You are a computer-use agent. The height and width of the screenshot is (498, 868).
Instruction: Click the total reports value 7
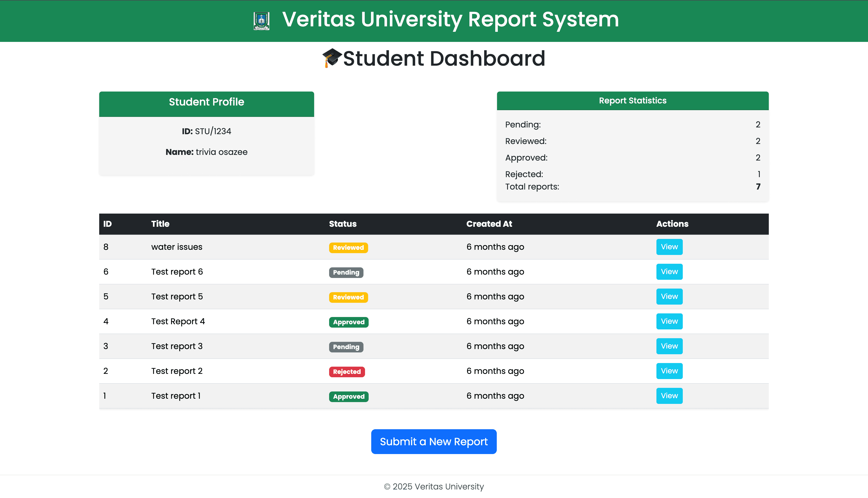tap(758, 186)
